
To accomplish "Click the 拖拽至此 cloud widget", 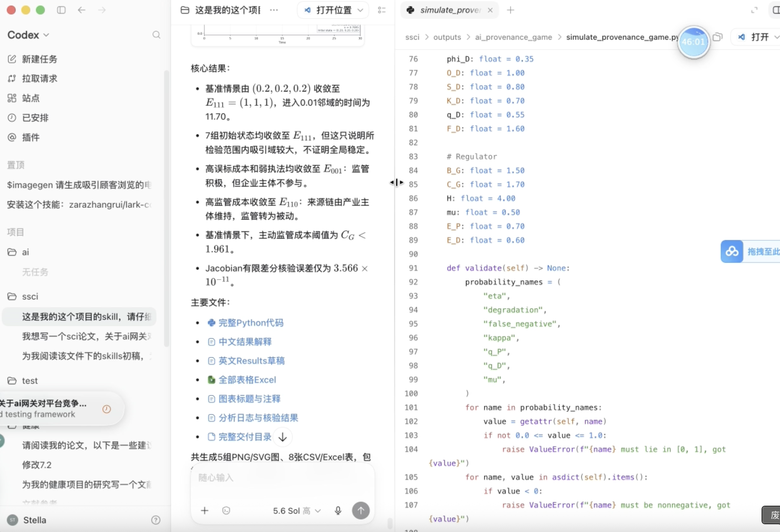I will pyautogui.click(x=750, y=251).
